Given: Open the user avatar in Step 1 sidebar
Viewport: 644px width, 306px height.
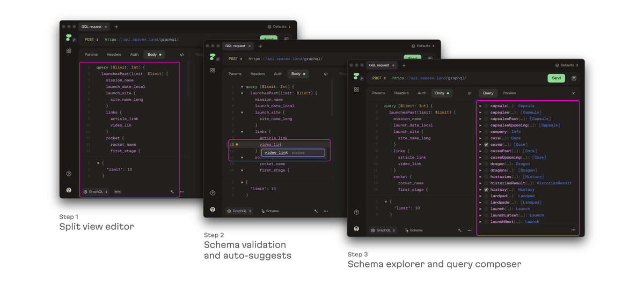Looking at the screenshot, I should tap(69, 190).
